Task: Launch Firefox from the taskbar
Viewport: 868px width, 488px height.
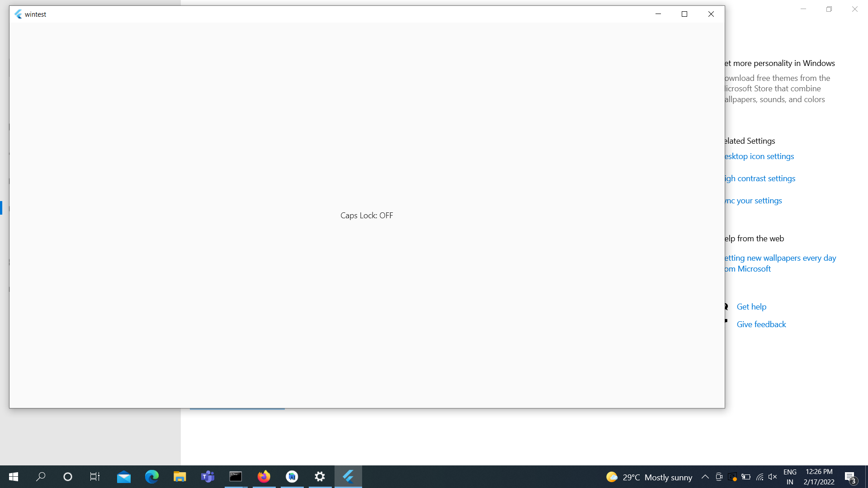Action: [264, 477]
